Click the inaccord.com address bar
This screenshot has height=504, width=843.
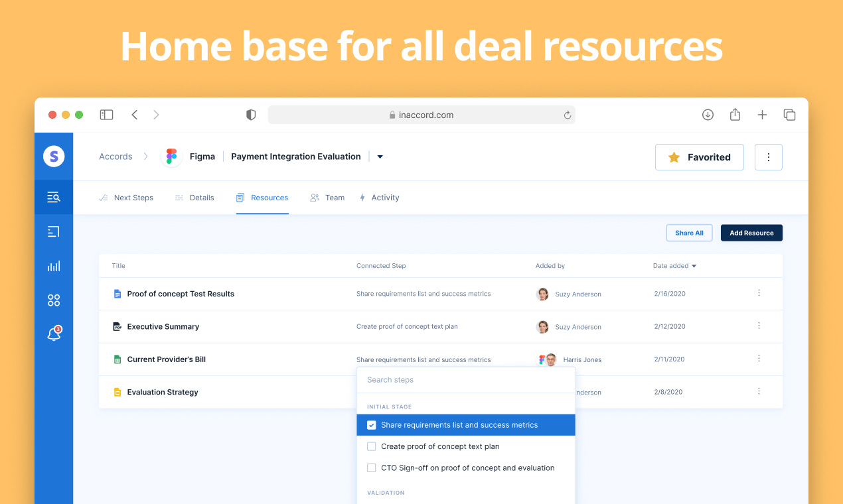click(x=421, y=115)
